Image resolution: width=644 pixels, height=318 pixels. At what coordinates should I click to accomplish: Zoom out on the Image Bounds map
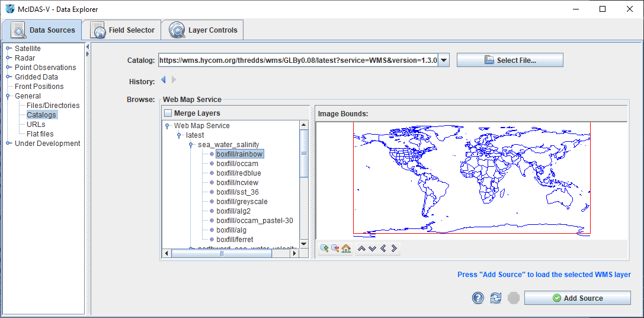[335, 249]
